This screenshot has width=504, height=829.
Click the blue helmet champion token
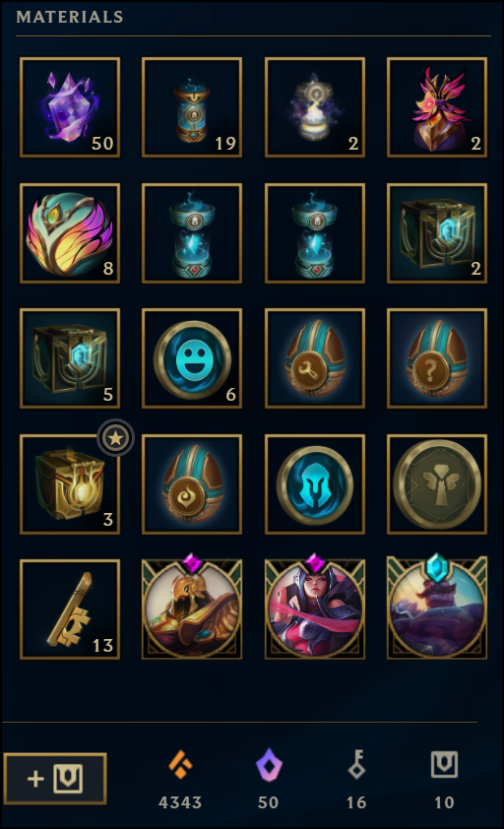(x=315, y=484)
